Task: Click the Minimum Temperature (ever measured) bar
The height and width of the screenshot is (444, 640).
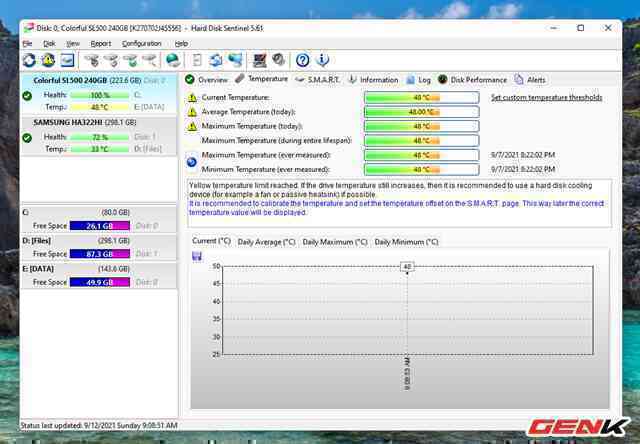Action: [422, 169]
